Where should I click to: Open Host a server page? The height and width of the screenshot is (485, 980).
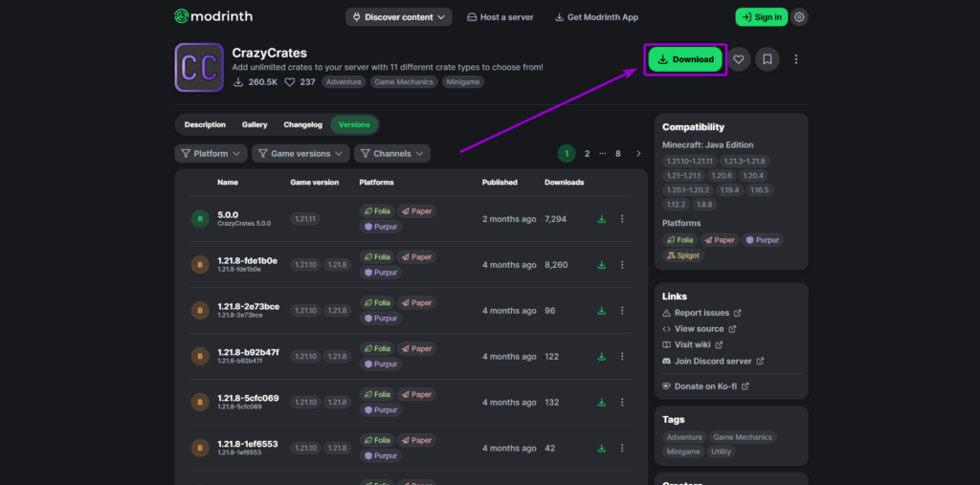click(x=500, y=17)
